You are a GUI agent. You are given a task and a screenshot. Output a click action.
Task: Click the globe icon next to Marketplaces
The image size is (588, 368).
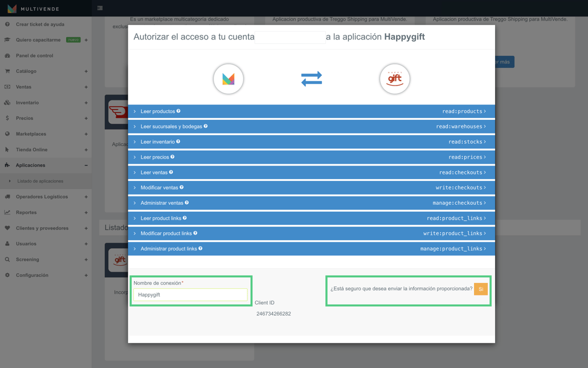(x=7, y=134)
